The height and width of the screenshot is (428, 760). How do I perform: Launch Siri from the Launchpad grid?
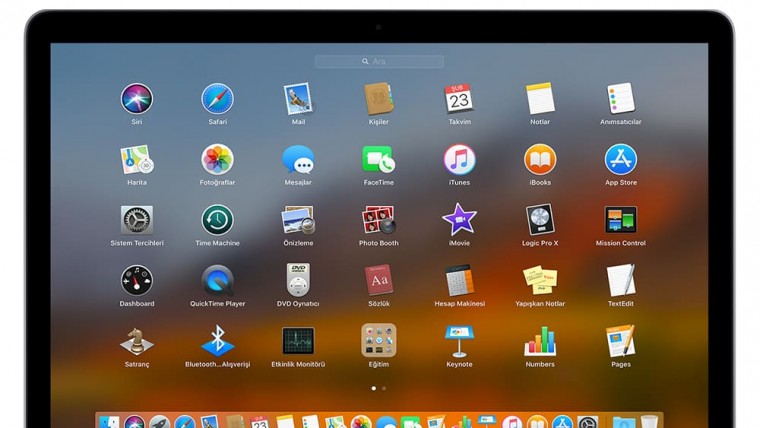coord(137,99)
